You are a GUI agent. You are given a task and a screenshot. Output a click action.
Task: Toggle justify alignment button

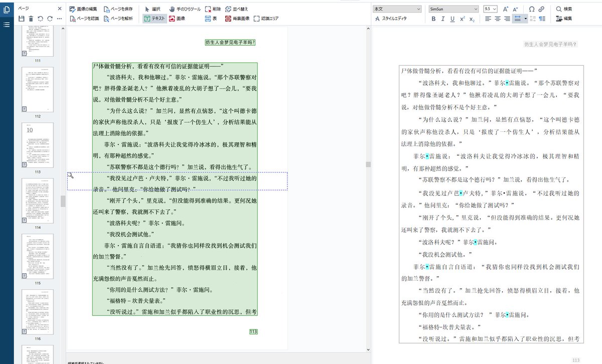[517, 19]
